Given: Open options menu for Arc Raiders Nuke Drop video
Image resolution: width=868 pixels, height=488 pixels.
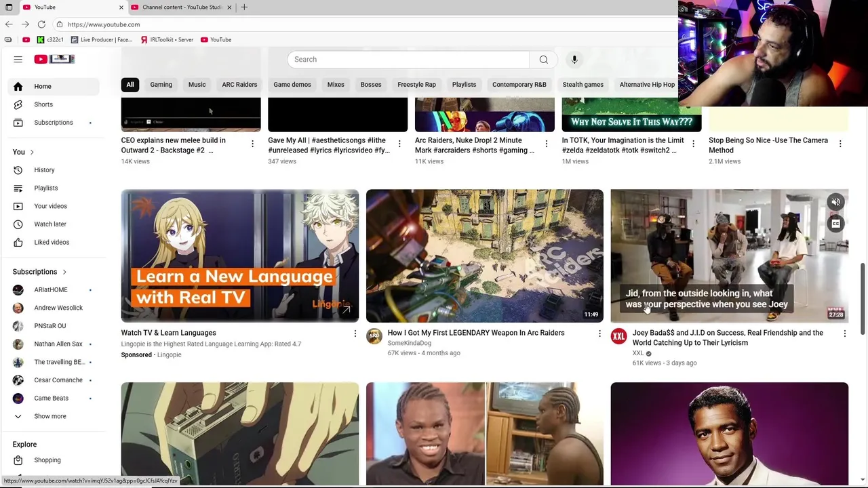Looking at the screenshot, I should [547, 144].
